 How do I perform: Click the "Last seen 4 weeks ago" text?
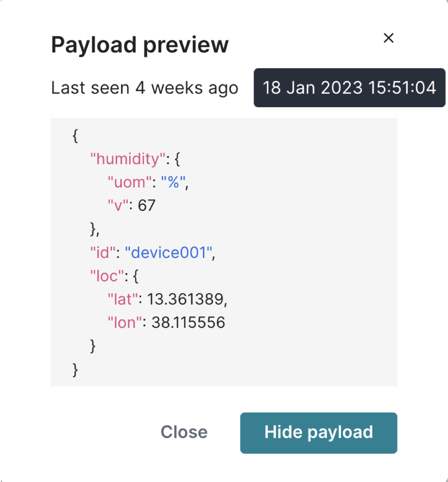[x=145, y=87]
